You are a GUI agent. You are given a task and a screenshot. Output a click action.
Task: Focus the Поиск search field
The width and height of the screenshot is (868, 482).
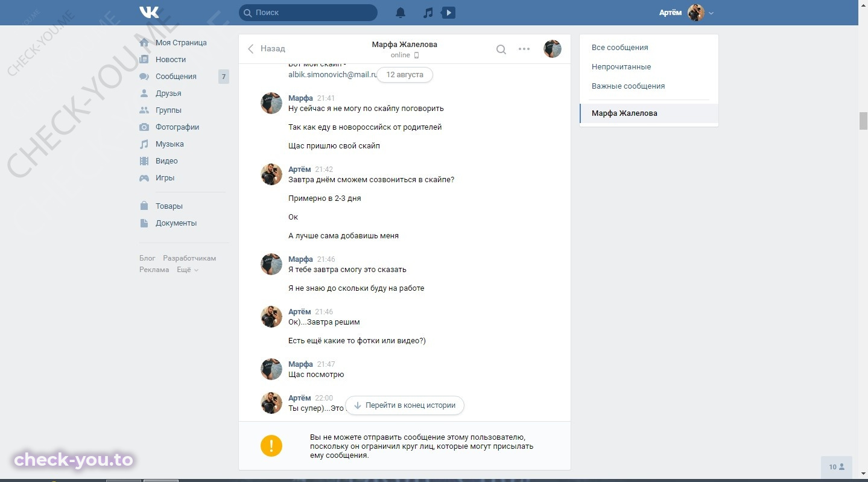tap(308, 13)
